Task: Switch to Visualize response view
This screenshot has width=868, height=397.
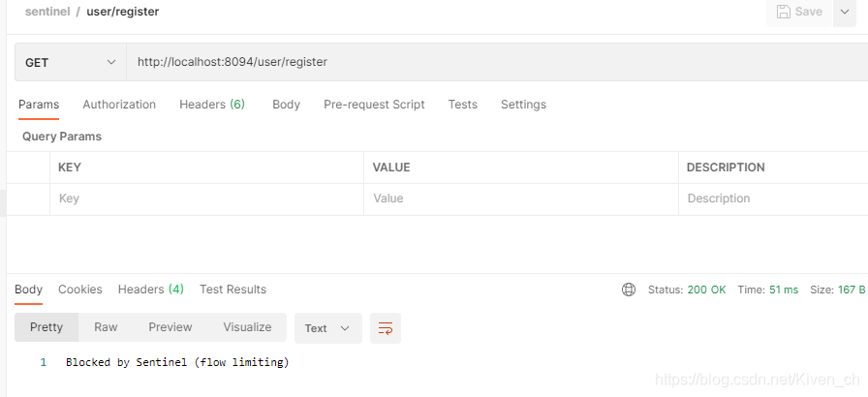Action: click(x=247, y=327)
